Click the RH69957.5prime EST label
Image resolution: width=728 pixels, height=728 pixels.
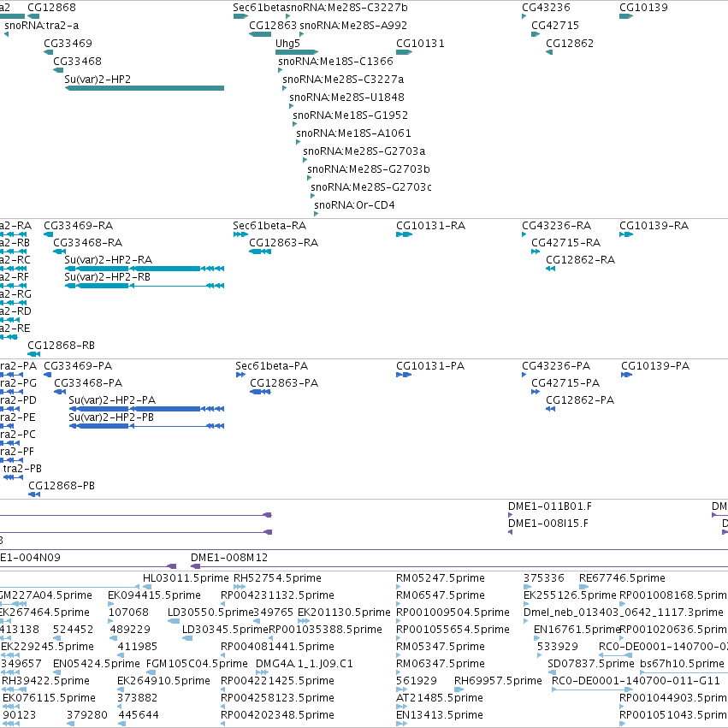(x=498, y=681)
